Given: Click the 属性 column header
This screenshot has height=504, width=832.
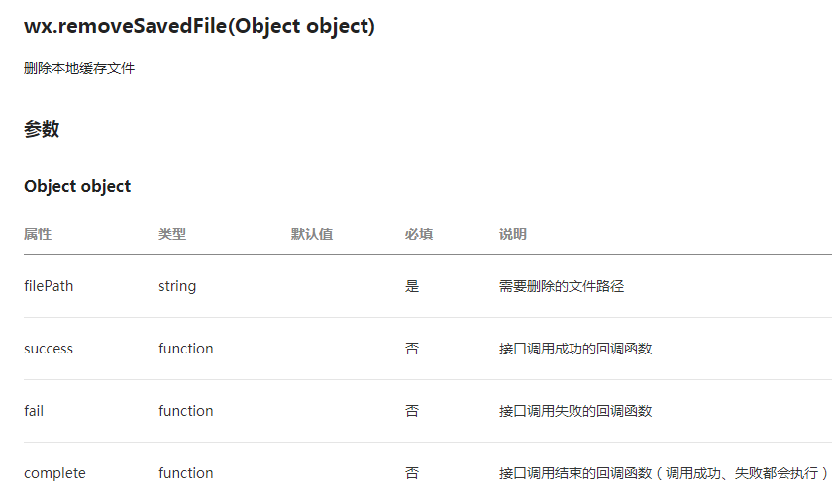Looking at the screenshot, I should pyautogui.click(x=38, y=234).
